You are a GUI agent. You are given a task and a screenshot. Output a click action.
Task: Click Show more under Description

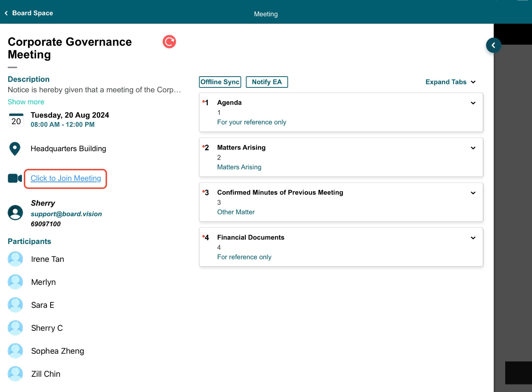click(26, 102)
